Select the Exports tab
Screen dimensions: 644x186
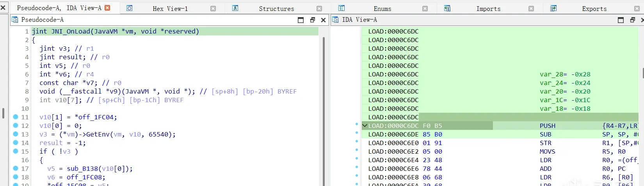[594, 9]
